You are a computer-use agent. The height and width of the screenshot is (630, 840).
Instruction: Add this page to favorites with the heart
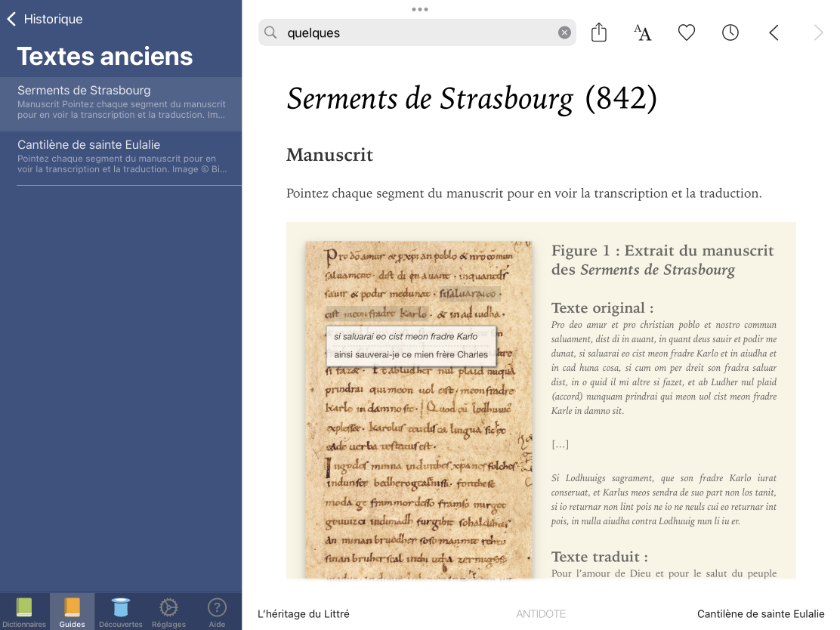click(x=686, y=32)
